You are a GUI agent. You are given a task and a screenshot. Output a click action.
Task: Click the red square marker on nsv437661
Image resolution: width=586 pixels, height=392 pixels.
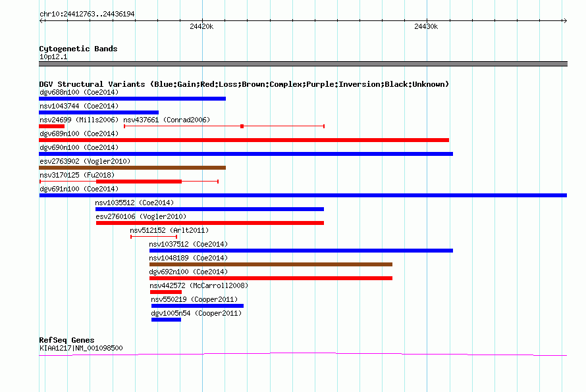(242, 126)
